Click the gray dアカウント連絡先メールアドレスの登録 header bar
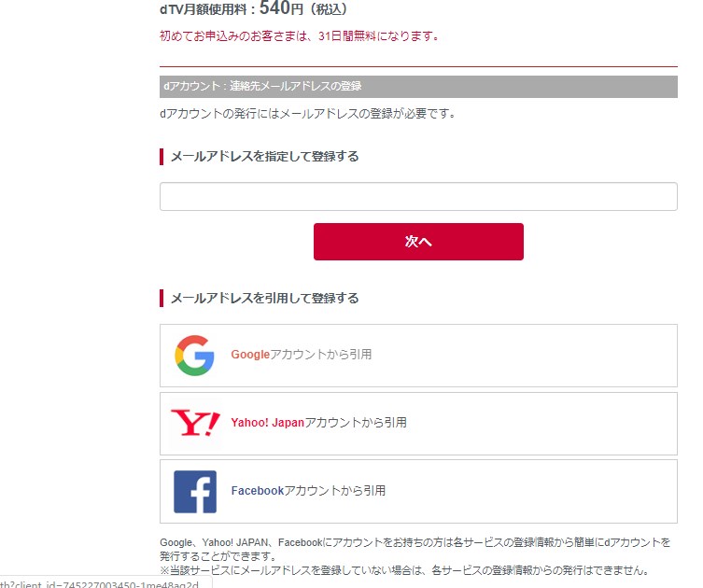The height and width of the screenshot is (588, 703). coord(418,87)
